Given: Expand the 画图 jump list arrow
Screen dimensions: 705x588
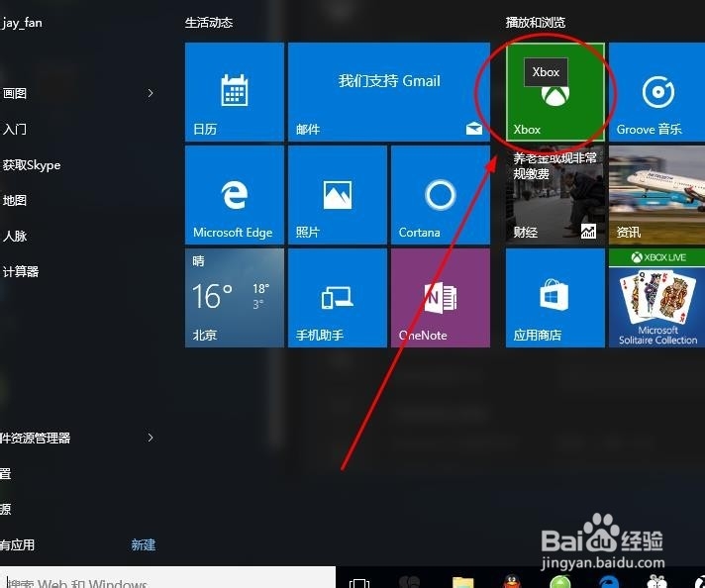Looking at the screenshot, I should [x=151, y=93].
